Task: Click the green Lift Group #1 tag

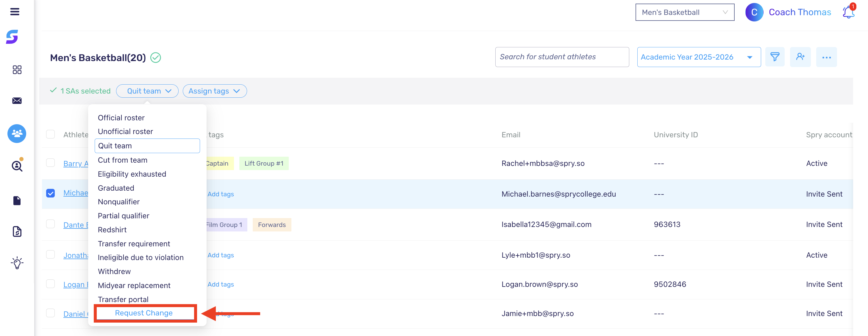Action: (264, 164)
